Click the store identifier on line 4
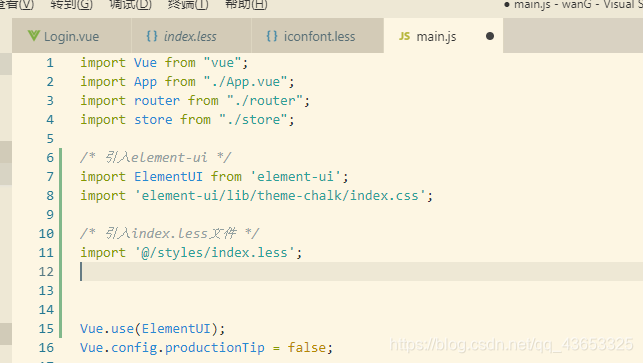The width and height of the screenshot is (643, 363). 153,120
